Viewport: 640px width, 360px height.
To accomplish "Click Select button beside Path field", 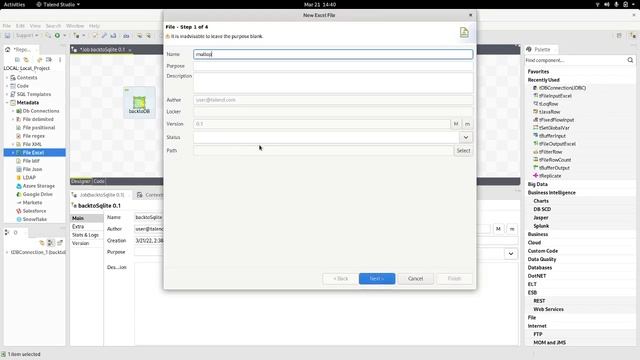I will coord(463,151).
